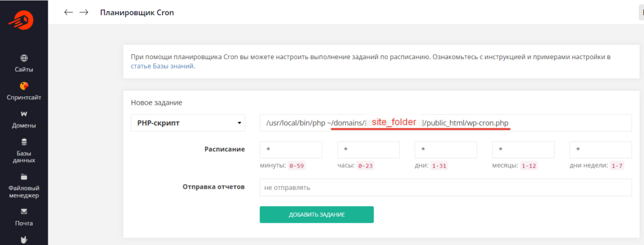Focus the дни недели schedule field

pyautogui.click(x=601, y=150)
